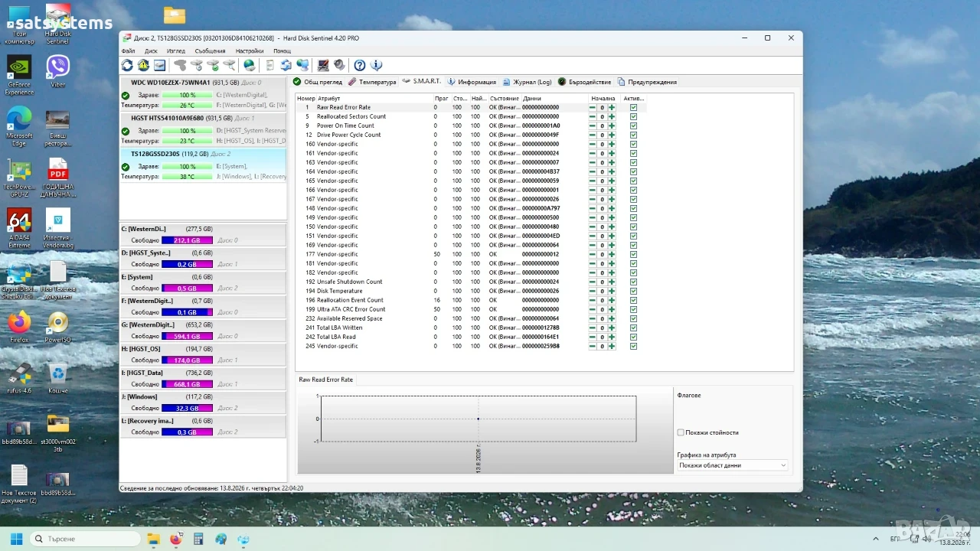Toggle checkbox for Unsafe Shutdown Count

tap(633, 282)
